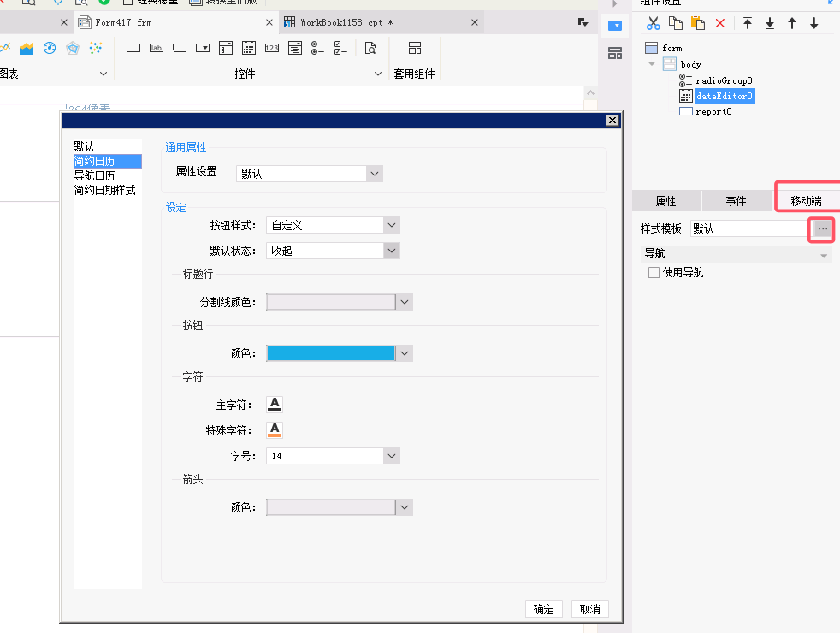The height and width of the screenshot is (633, 840).
Task: Click the 样式模板 input field
Action: point(751,228)
